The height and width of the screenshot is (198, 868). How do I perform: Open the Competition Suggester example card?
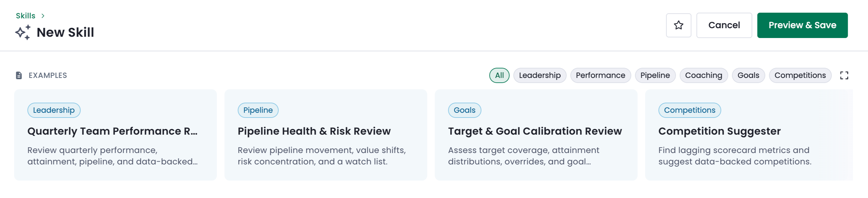(749, 135)
